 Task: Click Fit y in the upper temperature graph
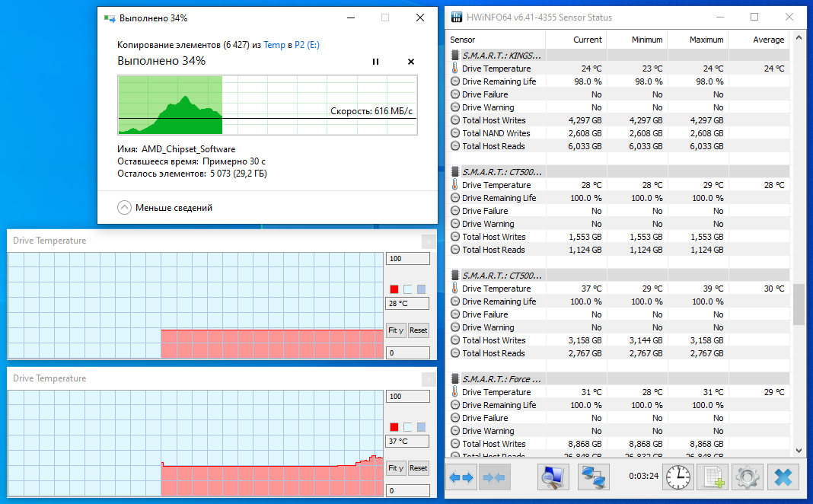coord(395,330)
